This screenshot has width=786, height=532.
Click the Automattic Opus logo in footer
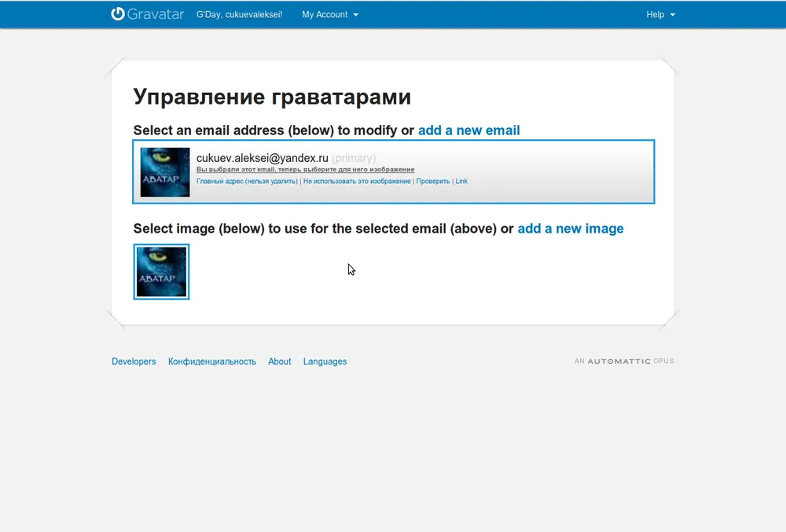pos(623,361)
